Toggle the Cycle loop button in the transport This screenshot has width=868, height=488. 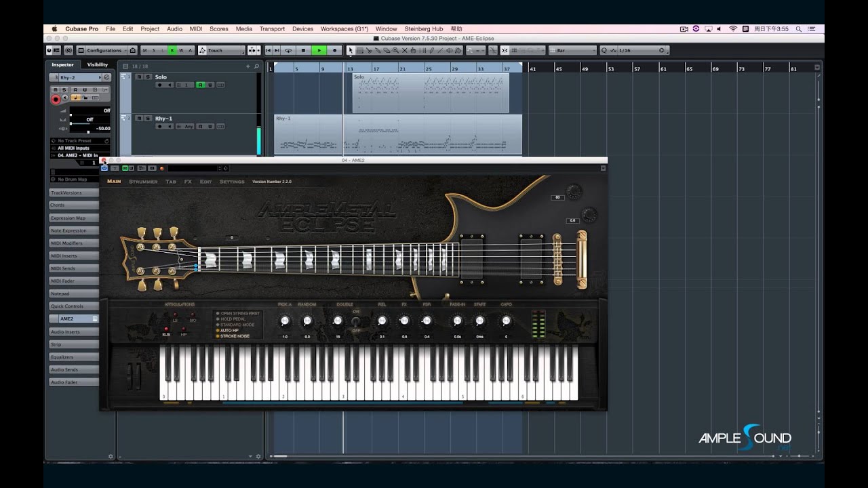pyautogui.click(x=288, y=50)
